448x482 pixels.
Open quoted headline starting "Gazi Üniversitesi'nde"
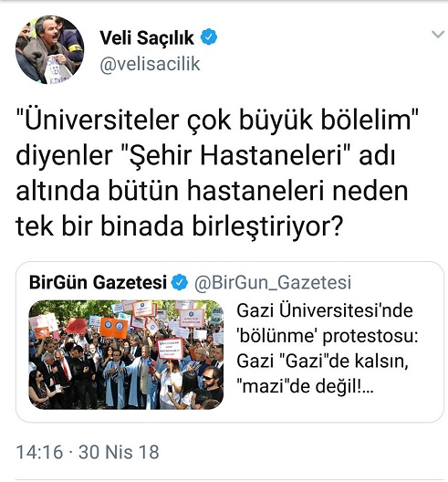328,349
